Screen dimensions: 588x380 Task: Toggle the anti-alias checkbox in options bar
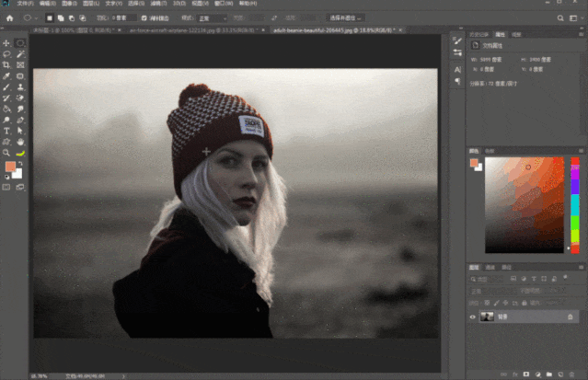(x=144, y=18)
